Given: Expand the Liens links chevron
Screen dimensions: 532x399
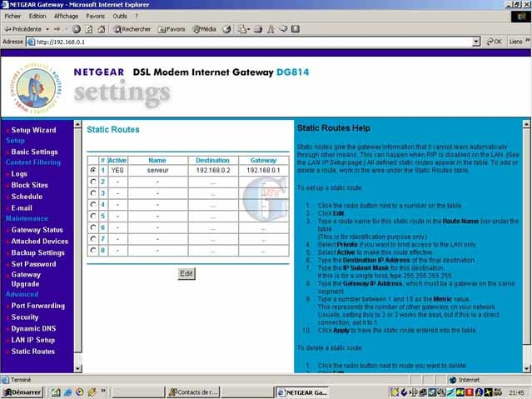Looking at the screenshot, I should [x=528, y=41].
